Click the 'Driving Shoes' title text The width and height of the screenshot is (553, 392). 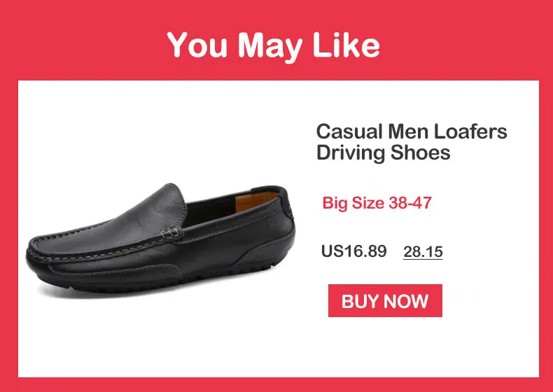pos(384,153)
